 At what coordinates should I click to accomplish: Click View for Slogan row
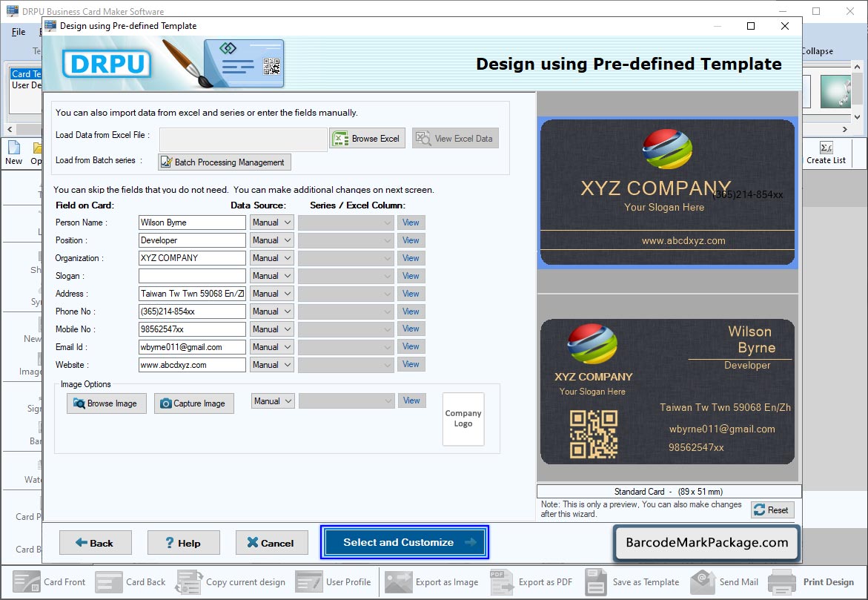(411, 276)
